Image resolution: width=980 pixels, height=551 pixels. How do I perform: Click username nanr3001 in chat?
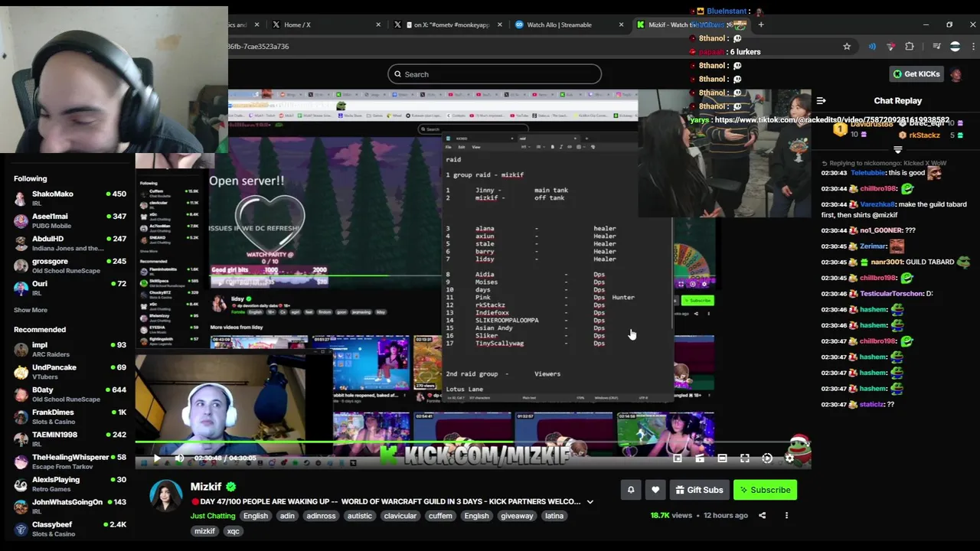pos(886,262)
